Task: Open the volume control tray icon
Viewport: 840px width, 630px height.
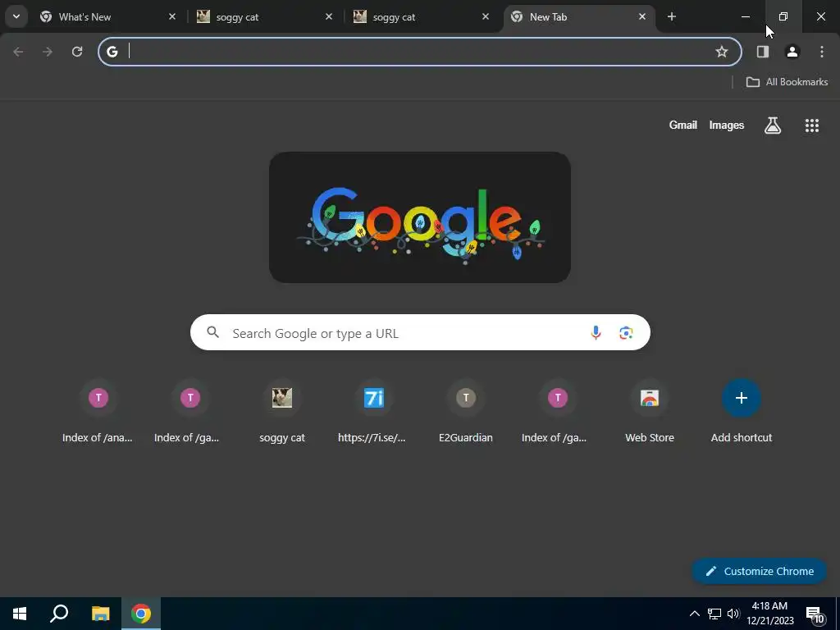Action: click(x=734, y=614)
